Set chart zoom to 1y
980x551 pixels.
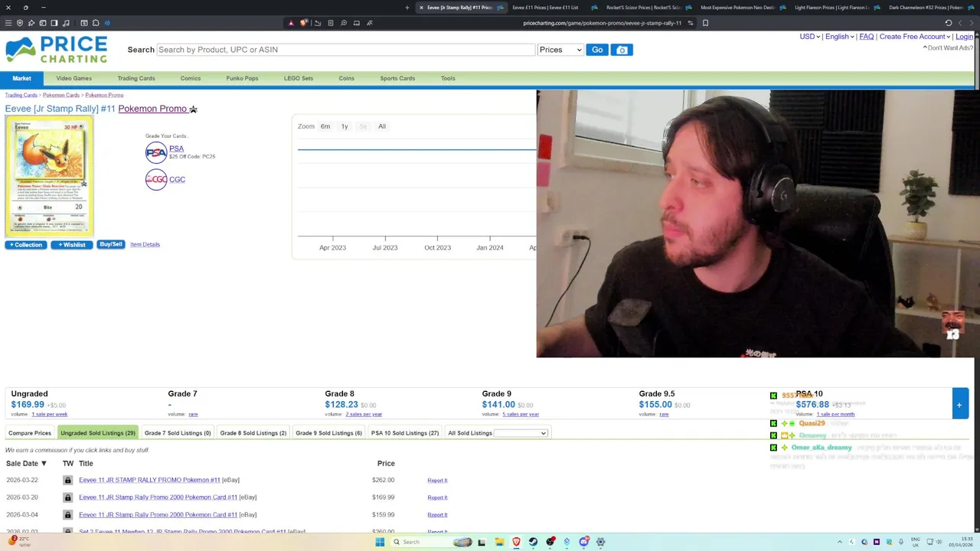point(345,126)
